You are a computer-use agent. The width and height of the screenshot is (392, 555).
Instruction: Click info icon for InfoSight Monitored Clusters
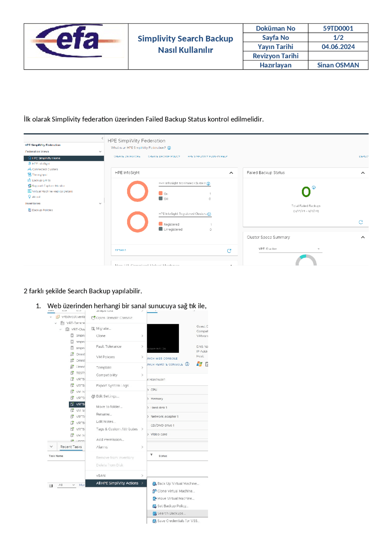coord(209,184)
